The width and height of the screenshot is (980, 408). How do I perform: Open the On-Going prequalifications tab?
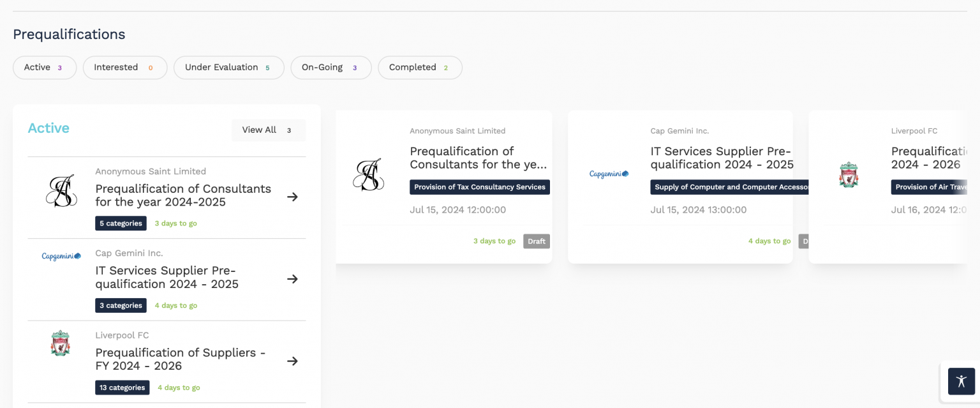[x=330, y=67]
